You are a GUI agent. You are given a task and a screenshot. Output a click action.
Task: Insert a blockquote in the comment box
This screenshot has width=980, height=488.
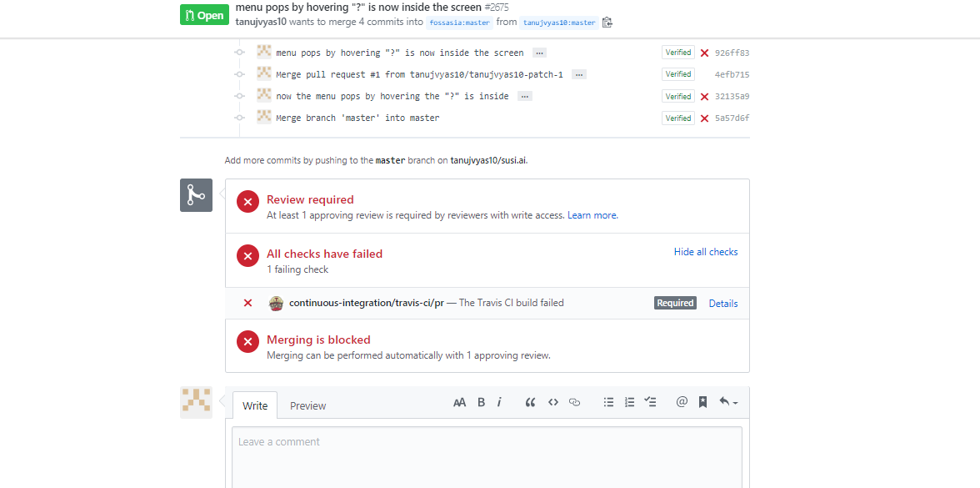click(531, 401)
